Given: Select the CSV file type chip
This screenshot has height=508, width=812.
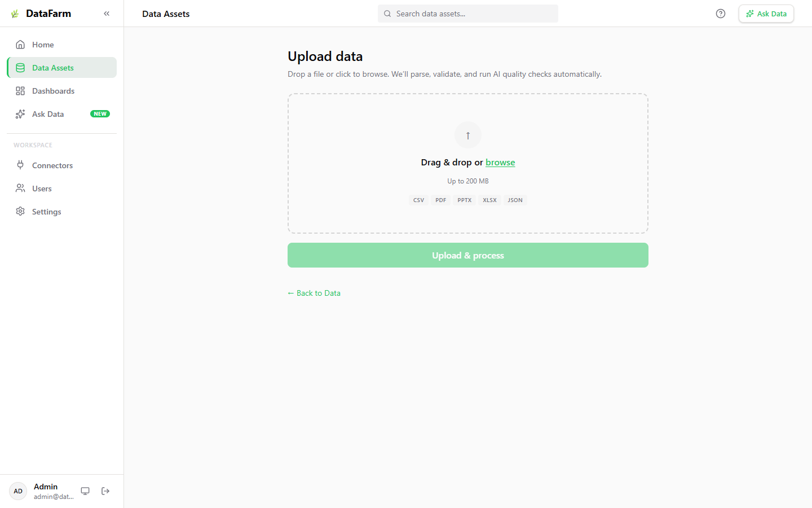Looking at the screenshot, I should (418, 200).
